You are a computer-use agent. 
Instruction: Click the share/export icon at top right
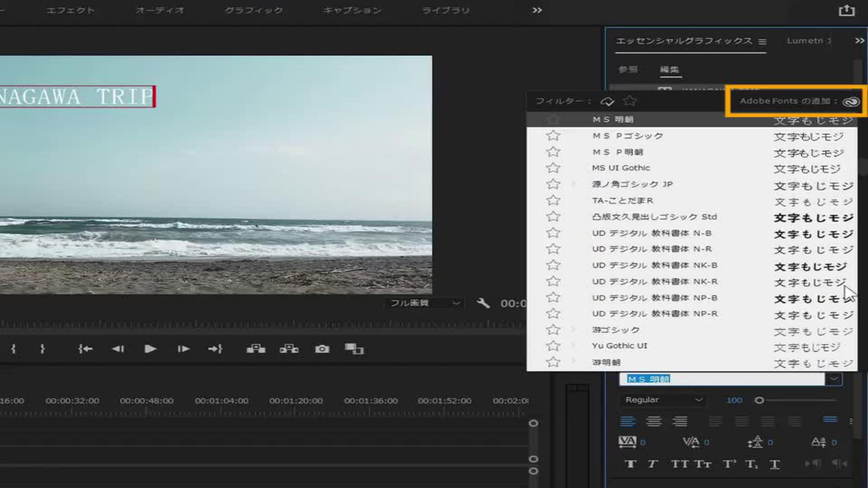point(846,10)
